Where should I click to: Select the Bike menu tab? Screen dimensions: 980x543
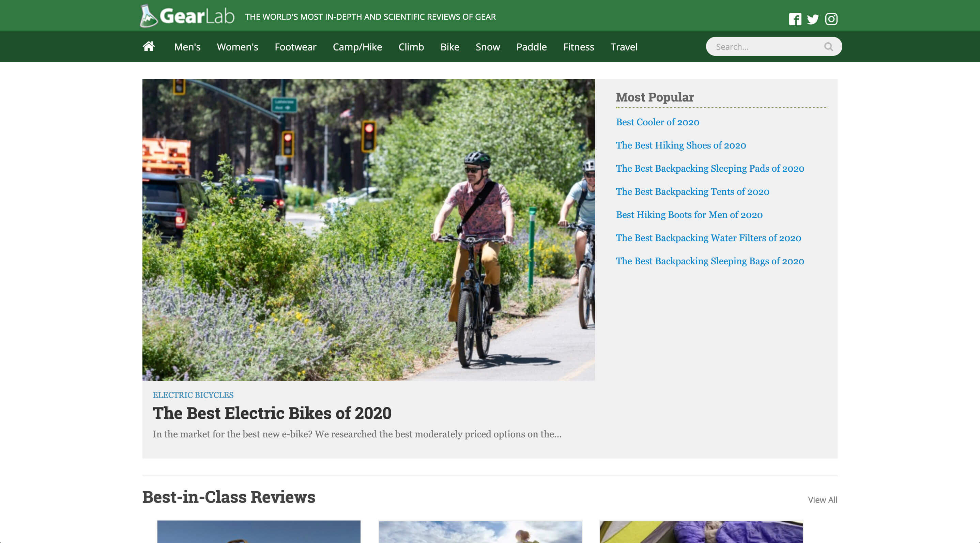pos(449,46)
